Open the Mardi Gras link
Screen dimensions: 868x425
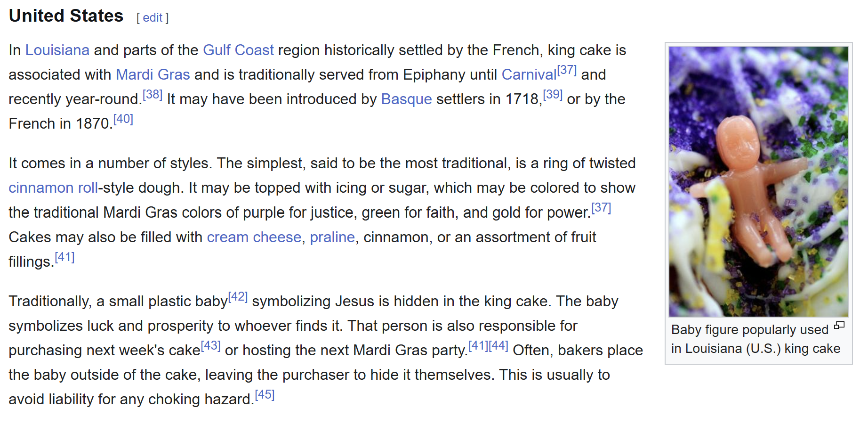153,75
